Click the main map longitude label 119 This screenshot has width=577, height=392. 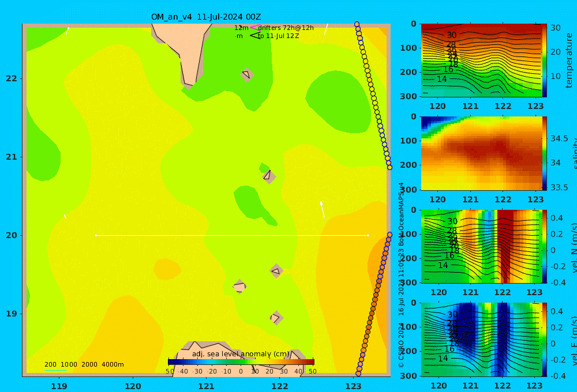pyautogui.click(x=59, y=386)
